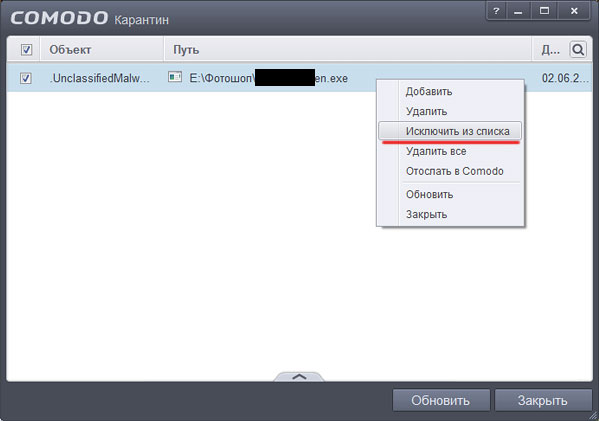The height and width of the screenshot is (421, 599).
Task: Click the bottom Обновить button
Action: pyautogui.click(x=441, y=400)
